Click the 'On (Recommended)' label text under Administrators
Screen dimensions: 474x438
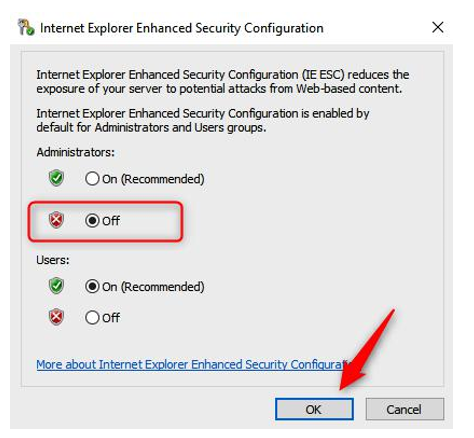[153, 179]
